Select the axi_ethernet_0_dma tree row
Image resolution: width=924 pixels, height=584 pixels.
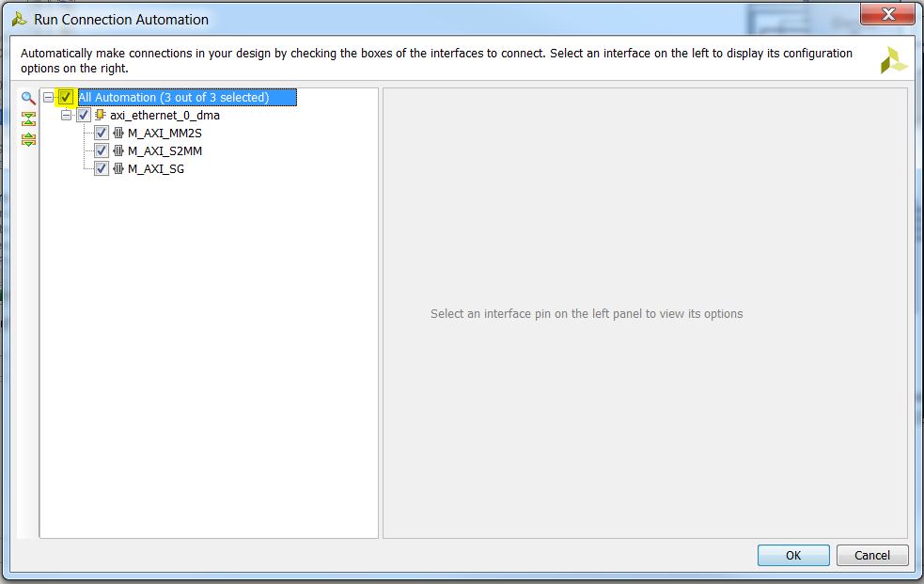(165, 115)
